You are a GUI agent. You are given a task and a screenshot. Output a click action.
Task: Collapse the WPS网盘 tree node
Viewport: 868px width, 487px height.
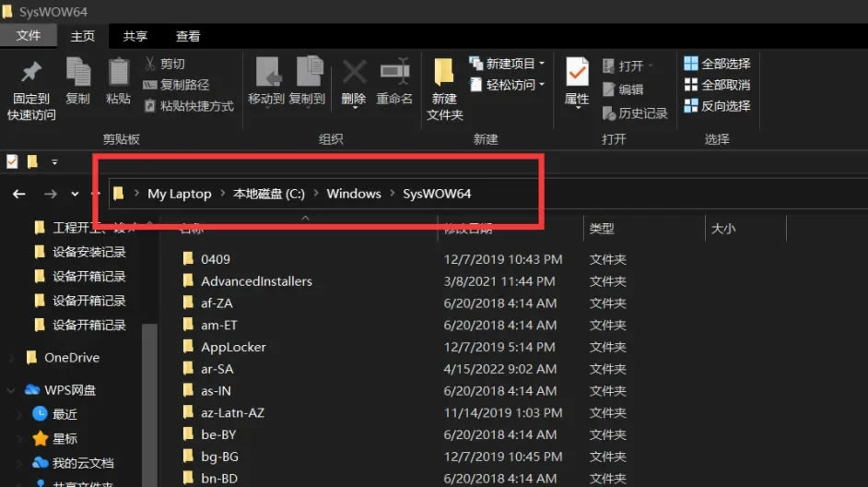pyautogui.click(x=11, y=390)
